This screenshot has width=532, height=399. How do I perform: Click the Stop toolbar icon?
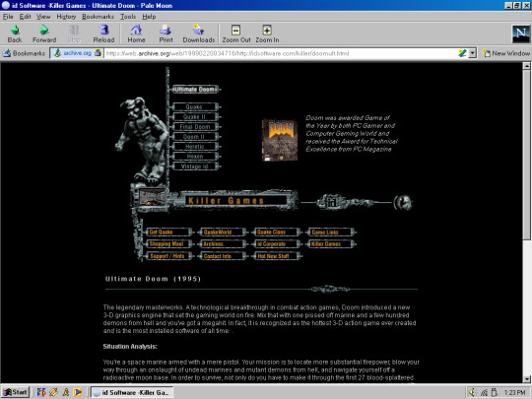click(x=74, y=33)
